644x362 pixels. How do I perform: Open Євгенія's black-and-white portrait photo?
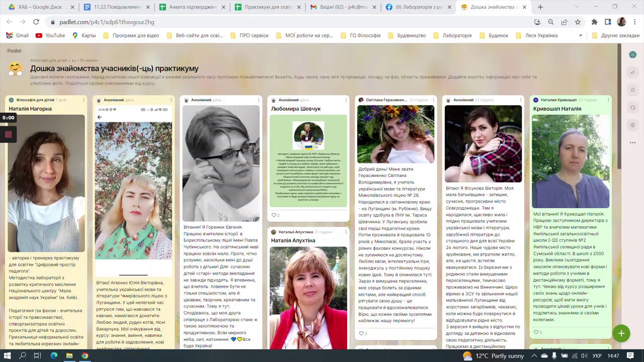(221, 163)
